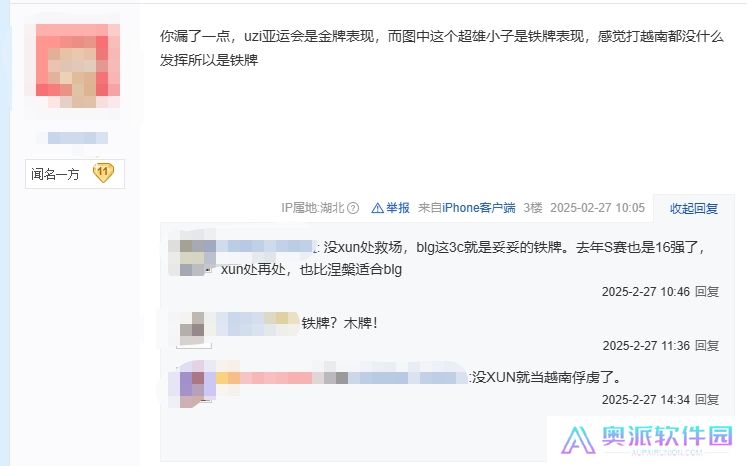Screen dimensions: 747x466
Task: Click the first reply's blurred username
Action: coord(264,246)
